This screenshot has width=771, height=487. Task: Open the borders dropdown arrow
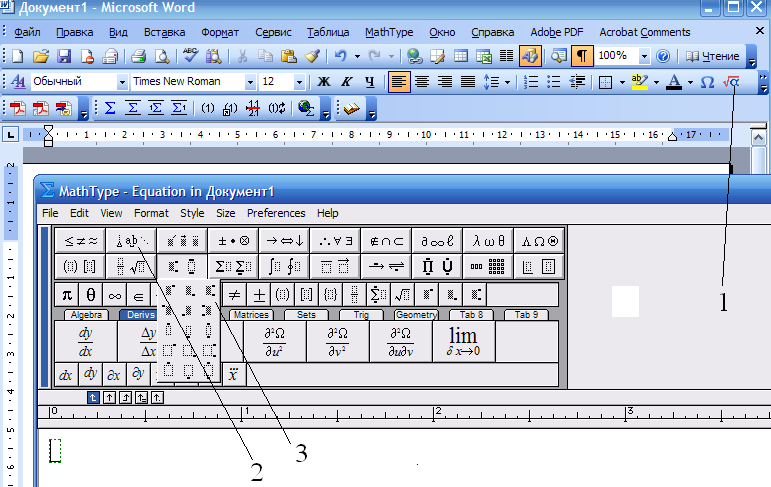click(x=622, y=82)
